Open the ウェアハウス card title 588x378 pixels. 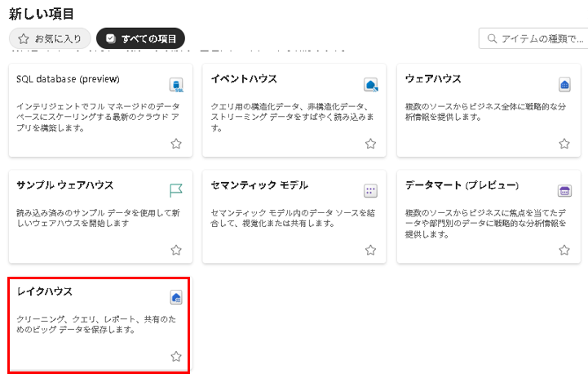pos(433,79)
